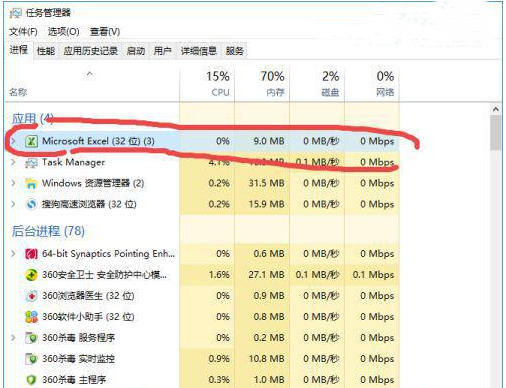Switch to the 性能 tab

[x=46, y=51]
